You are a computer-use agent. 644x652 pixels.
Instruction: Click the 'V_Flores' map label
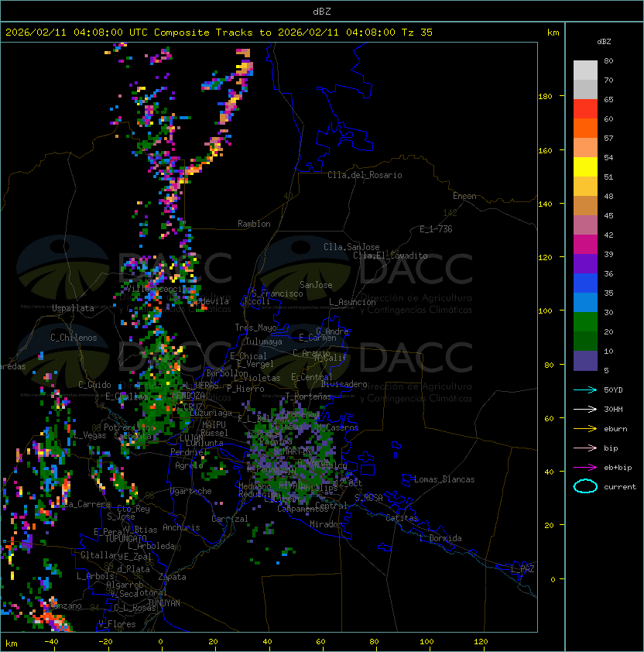pyautogui.click(x=117, y=624)
